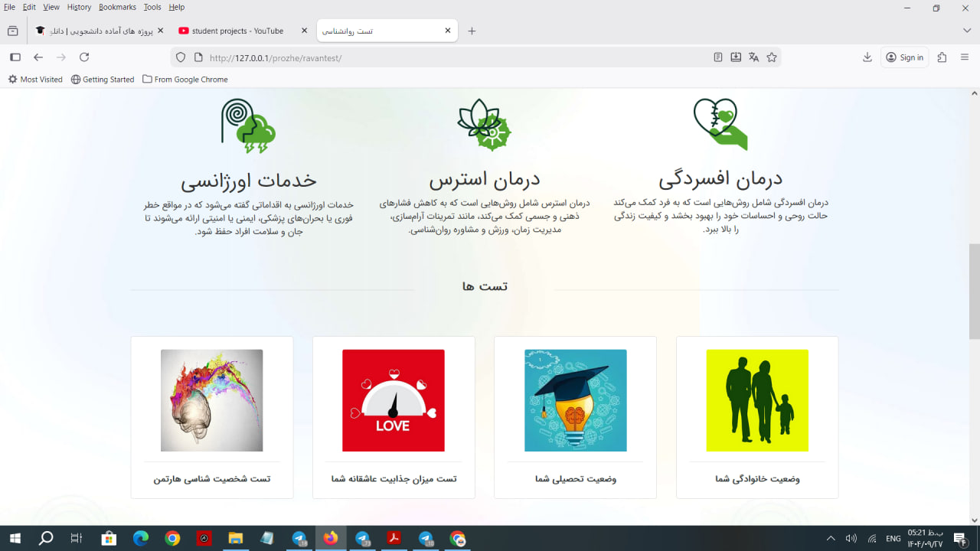This screenshot has height=551, width=980.
Task: Open Firefox downloads panel
Action: coord(867,57)
